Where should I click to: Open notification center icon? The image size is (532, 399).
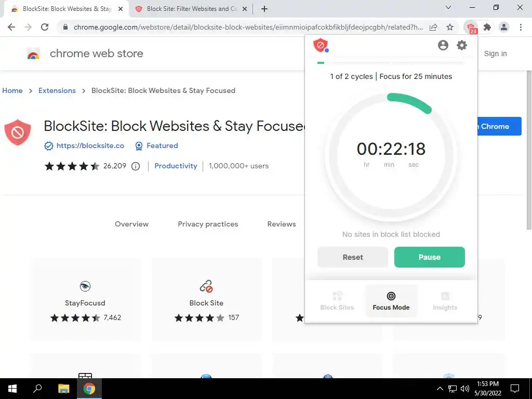tap(515, 389)
